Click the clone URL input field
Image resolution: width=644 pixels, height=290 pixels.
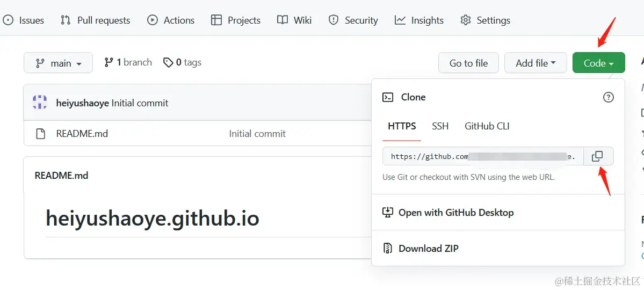click(483, 156)
